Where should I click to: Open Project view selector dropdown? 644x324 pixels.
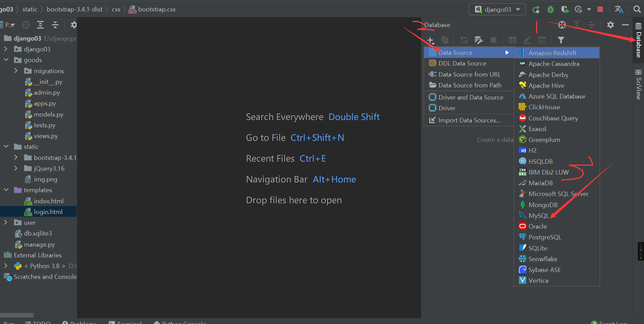[x=10, y=25]
